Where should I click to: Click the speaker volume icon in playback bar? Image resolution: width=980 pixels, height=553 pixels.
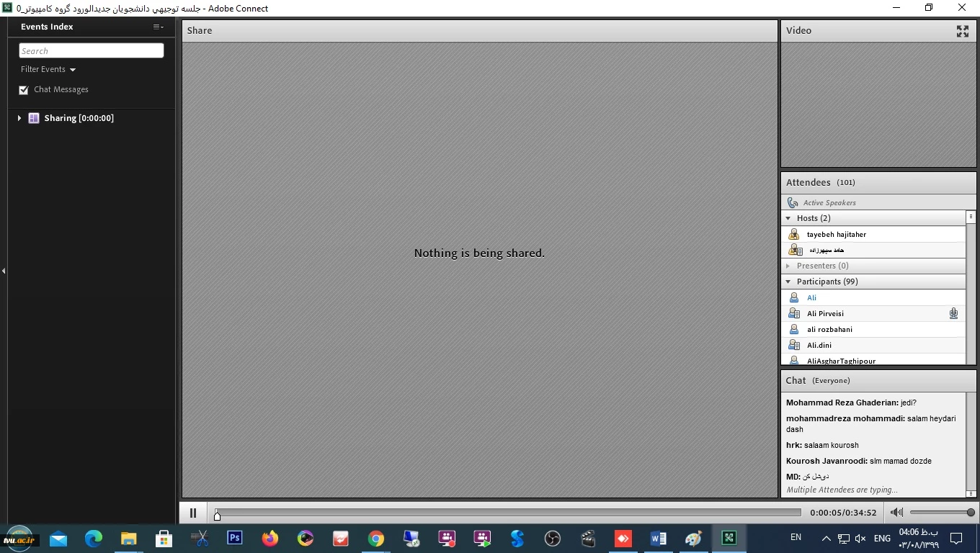click(896, 513)
